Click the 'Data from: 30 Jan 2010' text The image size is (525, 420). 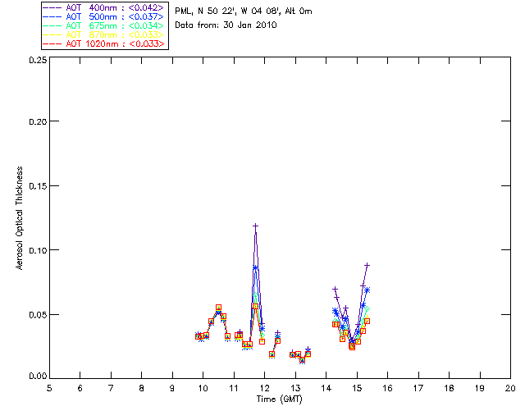tap(226, 25)
